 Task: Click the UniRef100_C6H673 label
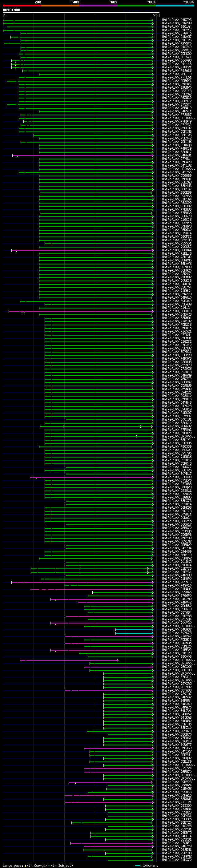point(177,216)
